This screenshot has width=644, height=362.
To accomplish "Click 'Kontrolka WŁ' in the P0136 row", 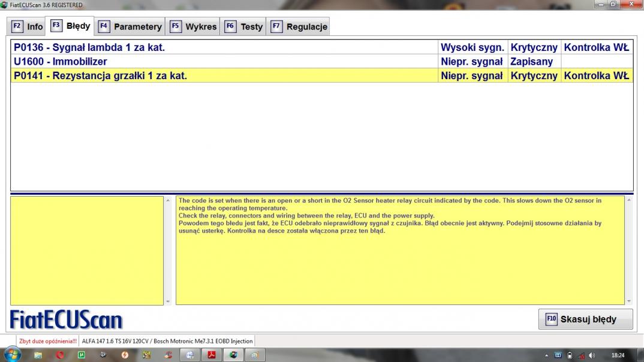I will pos(597,47).
